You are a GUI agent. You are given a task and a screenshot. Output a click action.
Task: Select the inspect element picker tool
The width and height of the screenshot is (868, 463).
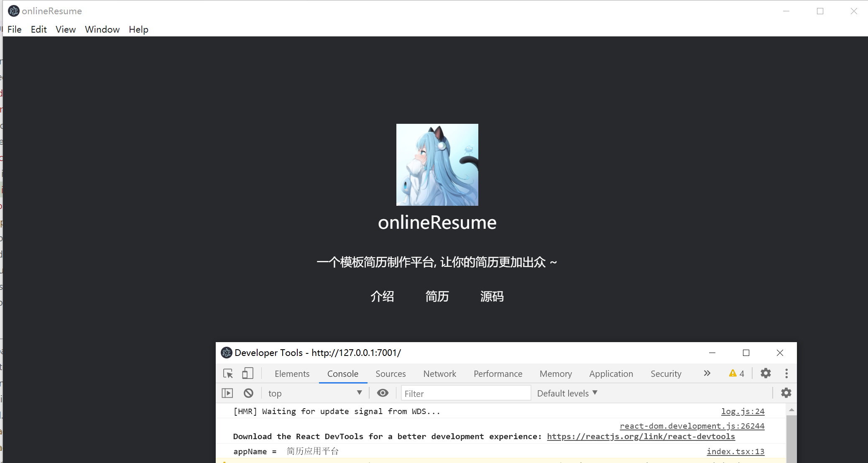[x=227, y=373]
